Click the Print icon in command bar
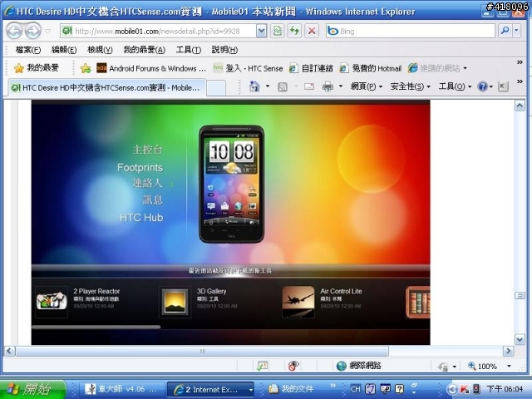Image resolution: width=532 pixels, height=399 pixels. 328,86
